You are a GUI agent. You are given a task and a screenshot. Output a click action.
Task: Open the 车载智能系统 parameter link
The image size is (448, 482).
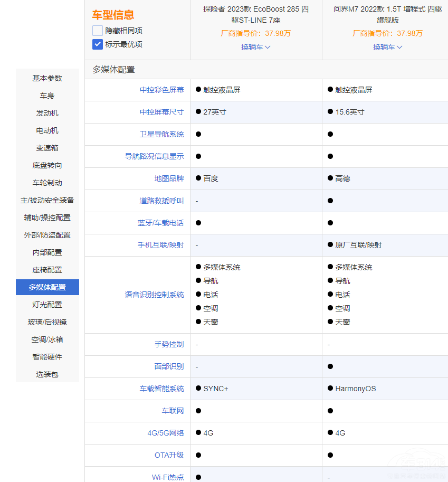[x=162, y=389]
